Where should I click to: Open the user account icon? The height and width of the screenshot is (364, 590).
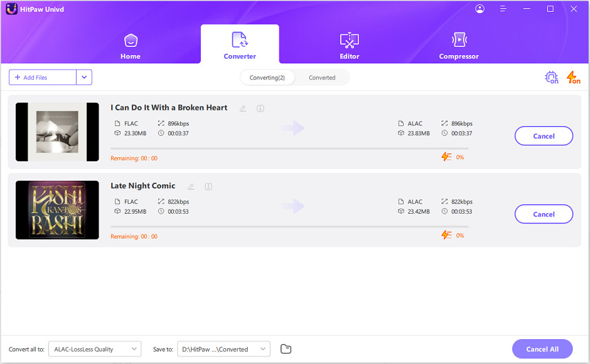tap(480, 9)
